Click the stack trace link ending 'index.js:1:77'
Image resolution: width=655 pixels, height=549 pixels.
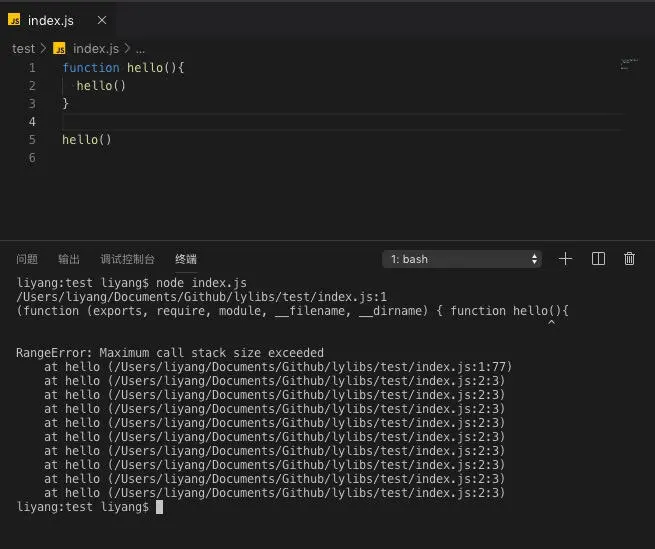(x=310, y=367)
